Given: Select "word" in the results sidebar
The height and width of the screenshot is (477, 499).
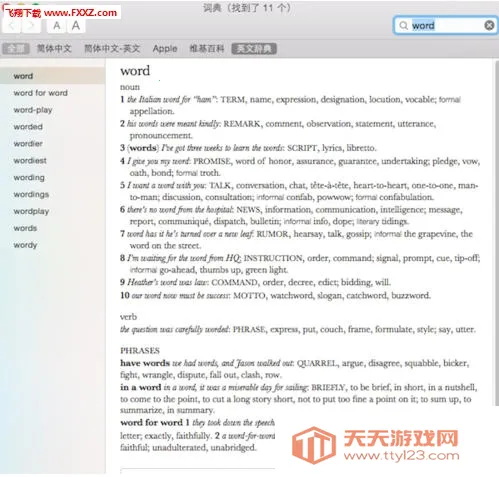Looking at the screenshot, I should point(53,76).
